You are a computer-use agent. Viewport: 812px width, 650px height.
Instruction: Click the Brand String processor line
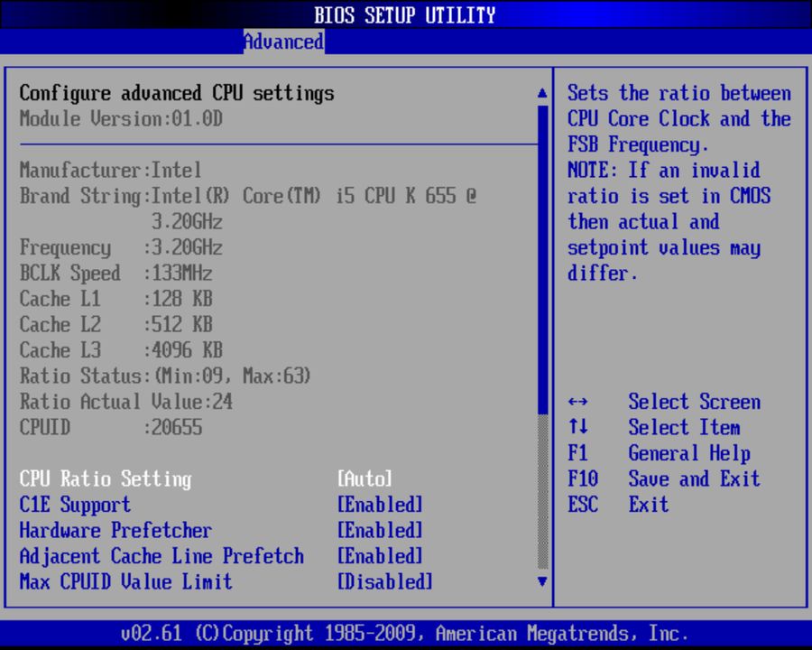coord(247,209)
